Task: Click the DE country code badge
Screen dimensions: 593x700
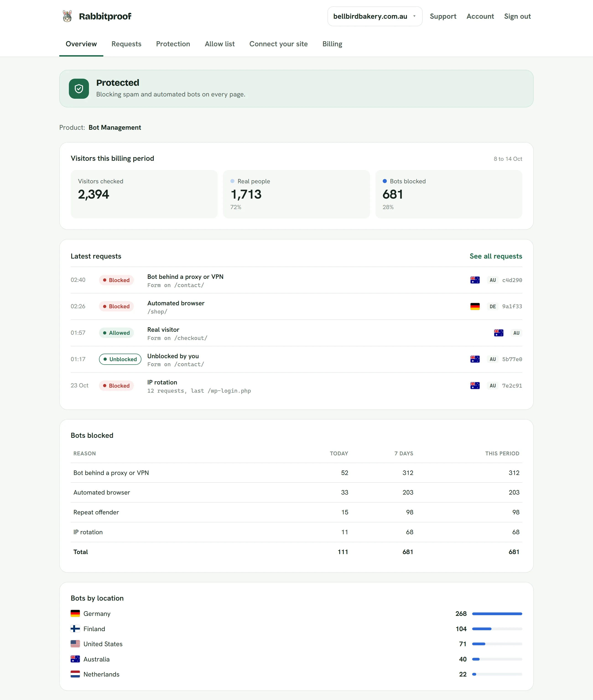Action: (x=492, y=306)
